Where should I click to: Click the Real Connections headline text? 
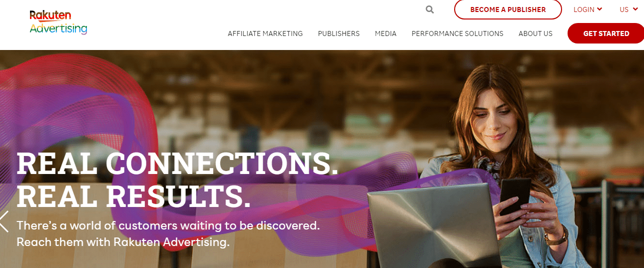point(177,163)
